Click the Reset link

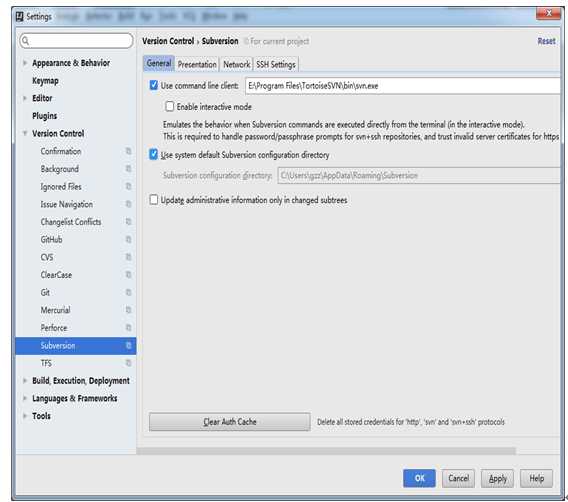pos(546,41)
